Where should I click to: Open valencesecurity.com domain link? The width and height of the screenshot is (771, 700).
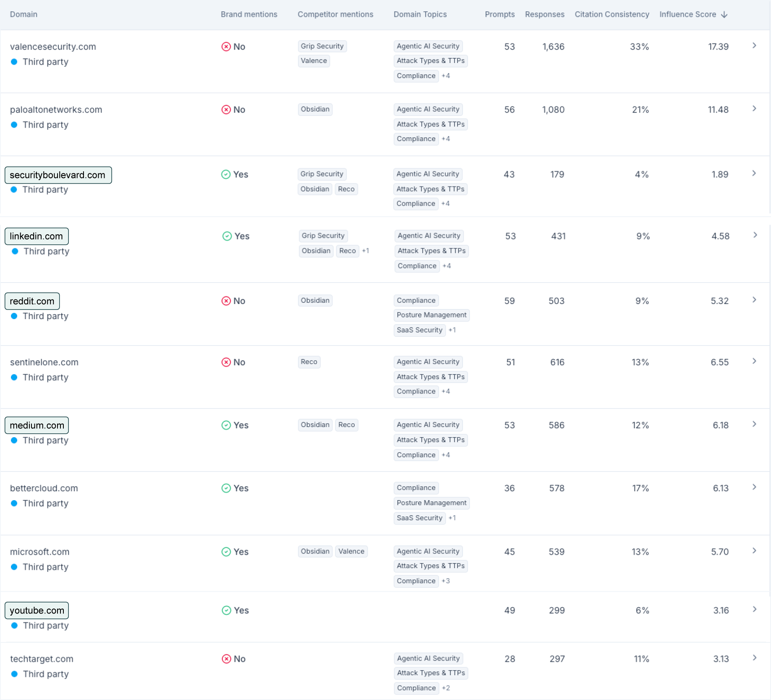(53, 47)
